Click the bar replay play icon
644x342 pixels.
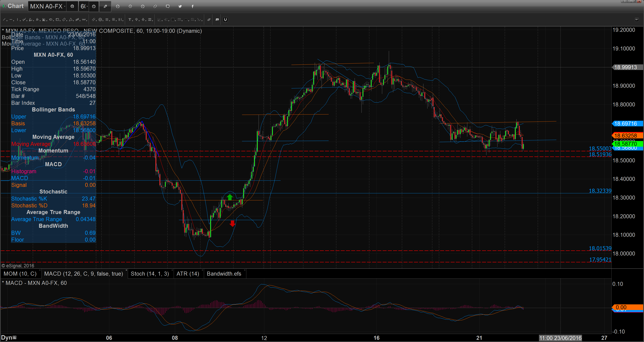tap(130, 6)
